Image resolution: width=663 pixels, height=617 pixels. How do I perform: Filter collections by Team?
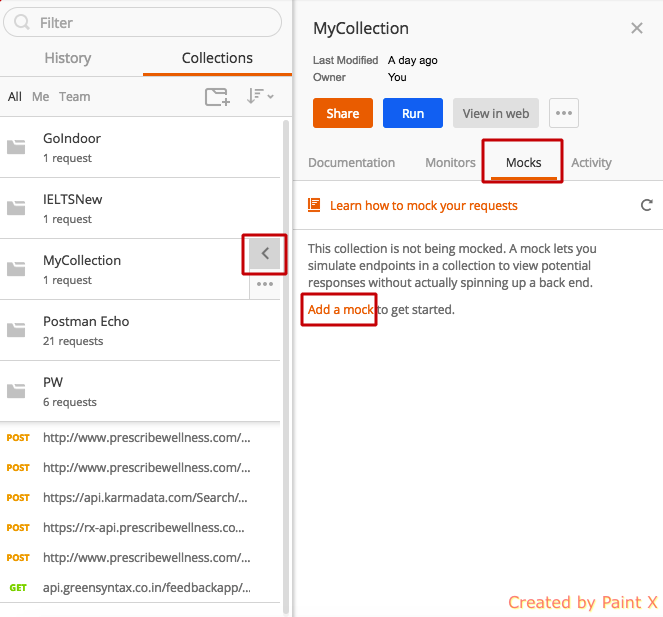[75, 97]
